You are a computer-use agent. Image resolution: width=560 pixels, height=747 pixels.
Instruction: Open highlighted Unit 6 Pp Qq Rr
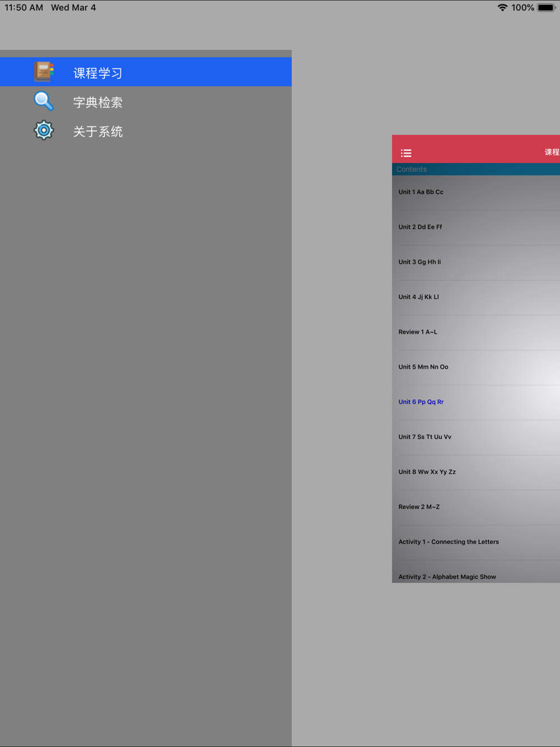[x=476, y=403]
